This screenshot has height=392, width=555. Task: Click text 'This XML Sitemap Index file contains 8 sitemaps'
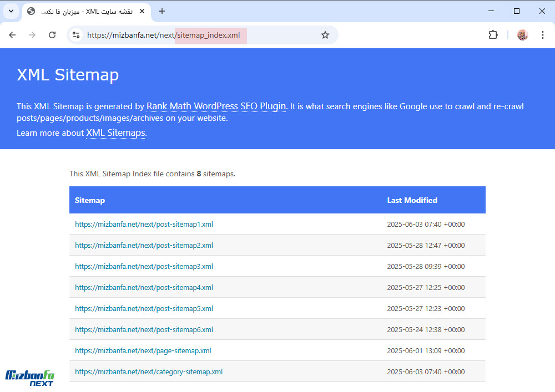tap(152, 174)
